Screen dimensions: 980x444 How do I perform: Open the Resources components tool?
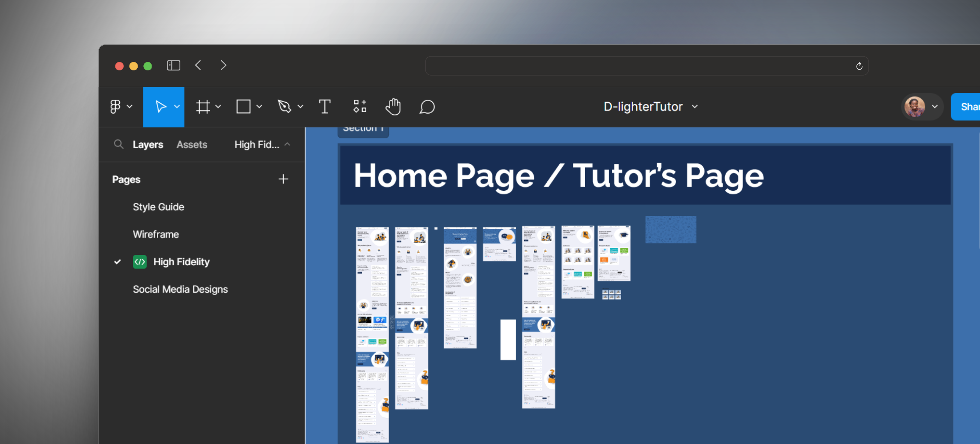(360, 107)
